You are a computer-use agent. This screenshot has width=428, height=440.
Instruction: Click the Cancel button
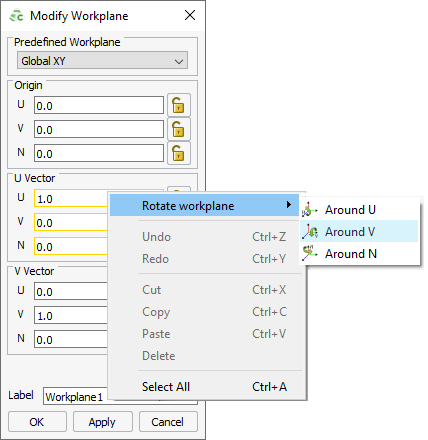click(x=168, y=422)
